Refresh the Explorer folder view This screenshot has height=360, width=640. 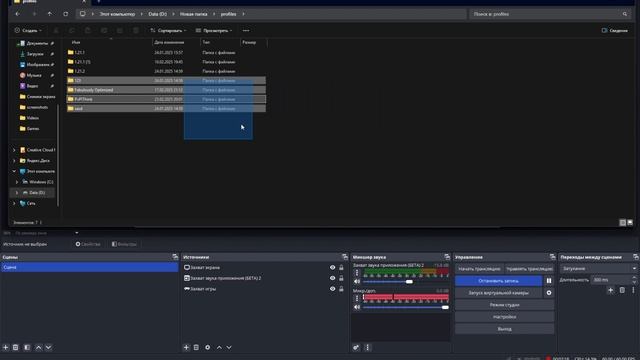(65, 14)
